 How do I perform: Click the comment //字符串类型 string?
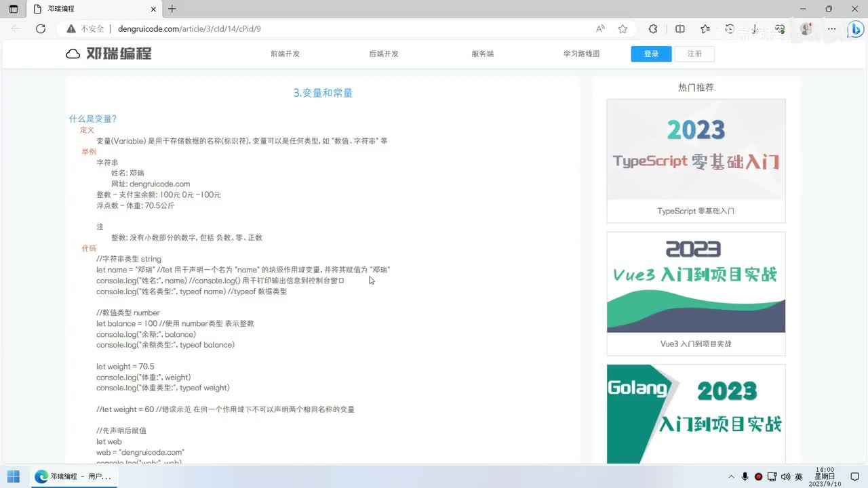pyautogui.click(x=129, y=259)
